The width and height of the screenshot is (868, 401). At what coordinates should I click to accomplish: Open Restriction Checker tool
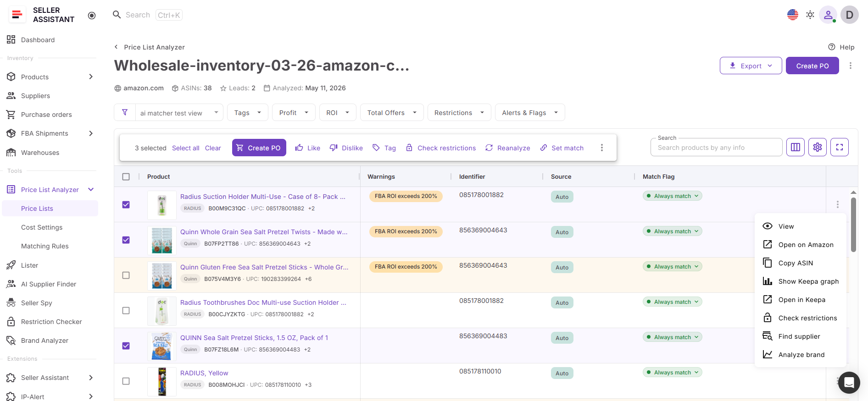pos(51,322)
